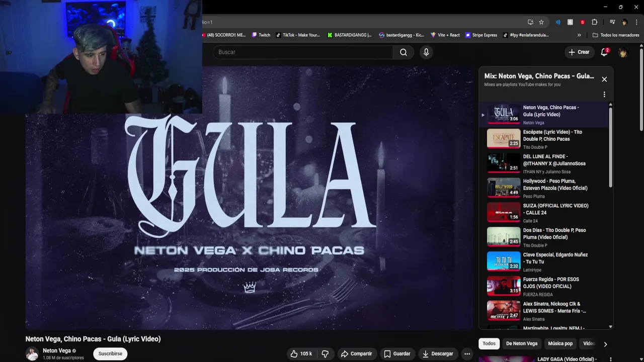Image resolution: width=644 pixels, height=362 pixels.
Task: Open Todos los marcadores folder
Action: [616, 35]
